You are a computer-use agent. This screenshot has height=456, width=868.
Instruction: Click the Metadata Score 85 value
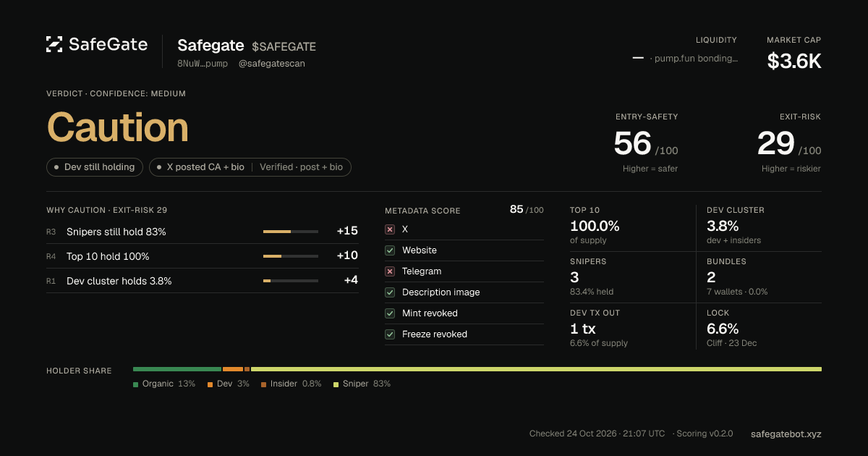coord(516,209)
